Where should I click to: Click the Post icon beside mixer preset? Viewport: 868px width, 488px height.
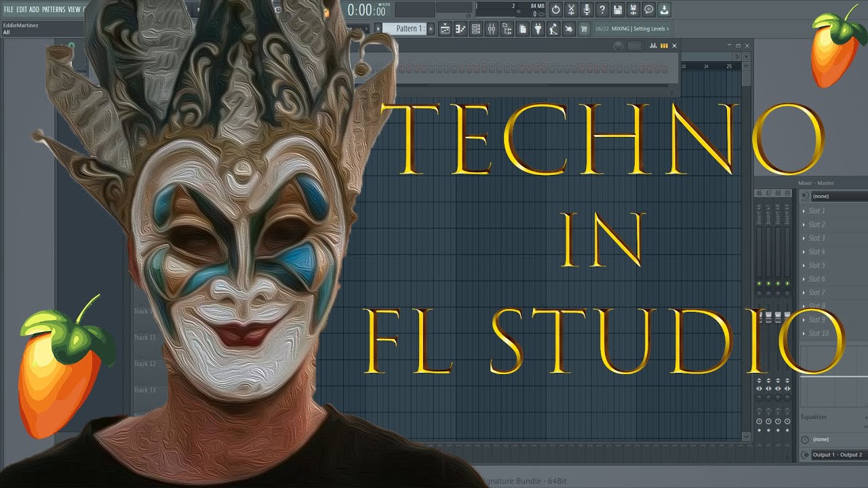[805, 196]
